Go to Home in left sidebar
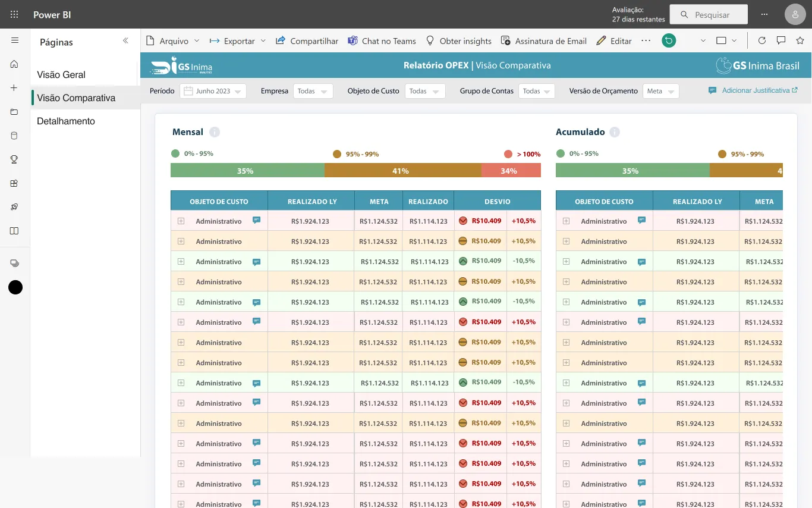This screenshot has height=508, width=812. (14, 64)
